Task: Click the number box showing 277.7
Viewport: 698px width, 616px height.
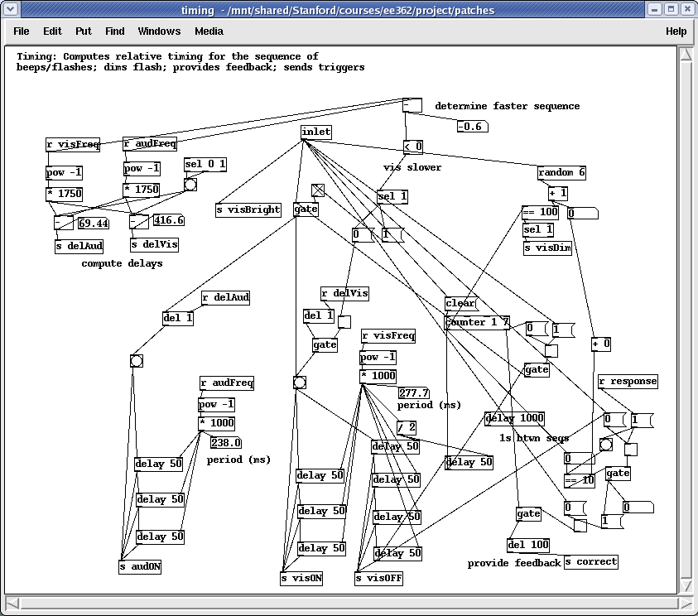Action: 413,393
